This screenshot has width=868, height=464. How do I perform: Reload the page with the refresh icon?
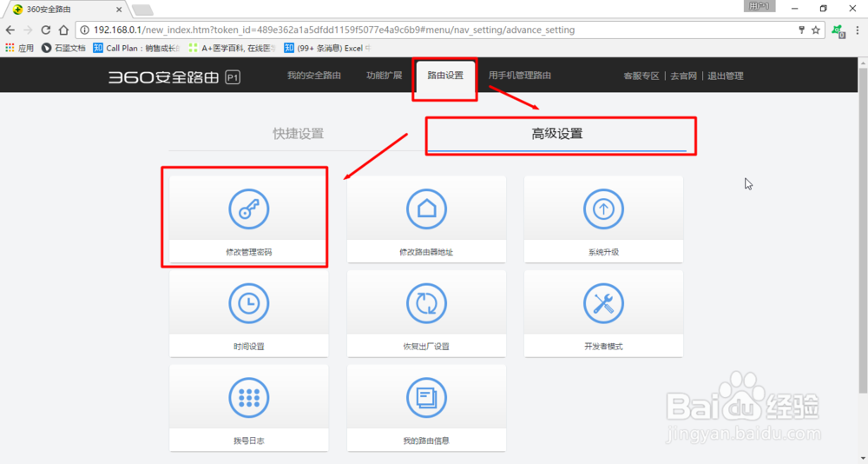coord(46,30)
